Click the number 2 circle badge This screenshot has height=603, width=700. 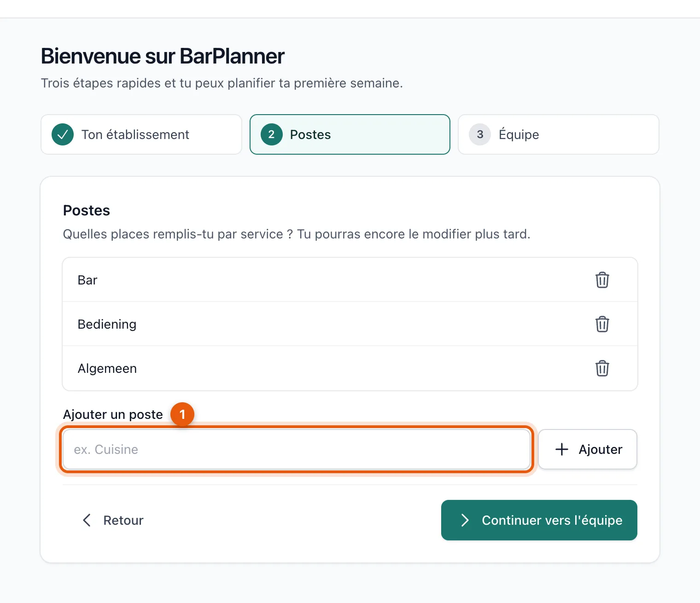(271, 134)
